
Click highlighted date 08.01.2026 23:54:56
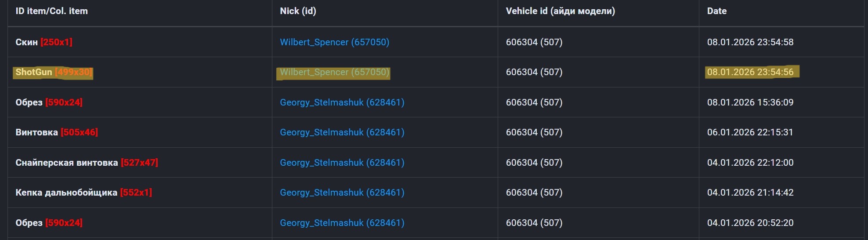click(750, 72)
